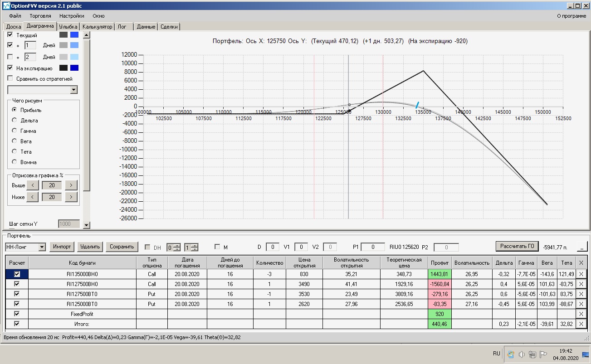Open the Торговля menu
The height and width of the screenshot is (364, 591).
pos(40,16)
